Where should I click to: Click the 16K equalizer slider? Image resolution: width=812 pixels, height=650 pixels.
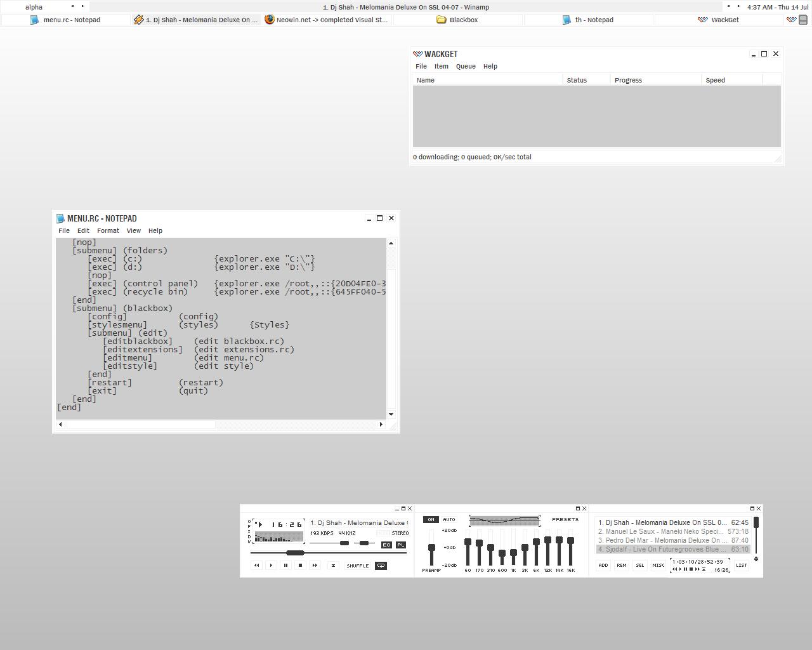click(570, 541)
